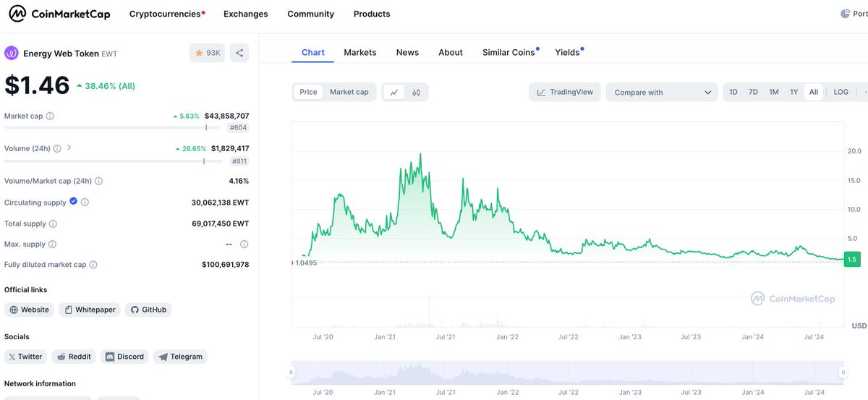Select the Price chart toggle
This screenshot has width=868, height=400.
click(309, 92)
